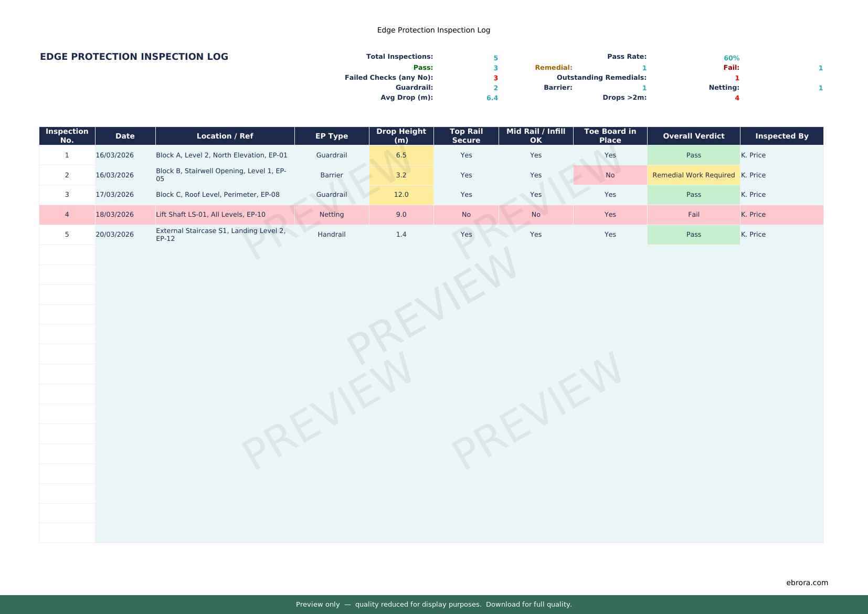Screen dimensions: 868x614
Task: Click the 'Download for full quality' banner text
Action: click(528, 605)
